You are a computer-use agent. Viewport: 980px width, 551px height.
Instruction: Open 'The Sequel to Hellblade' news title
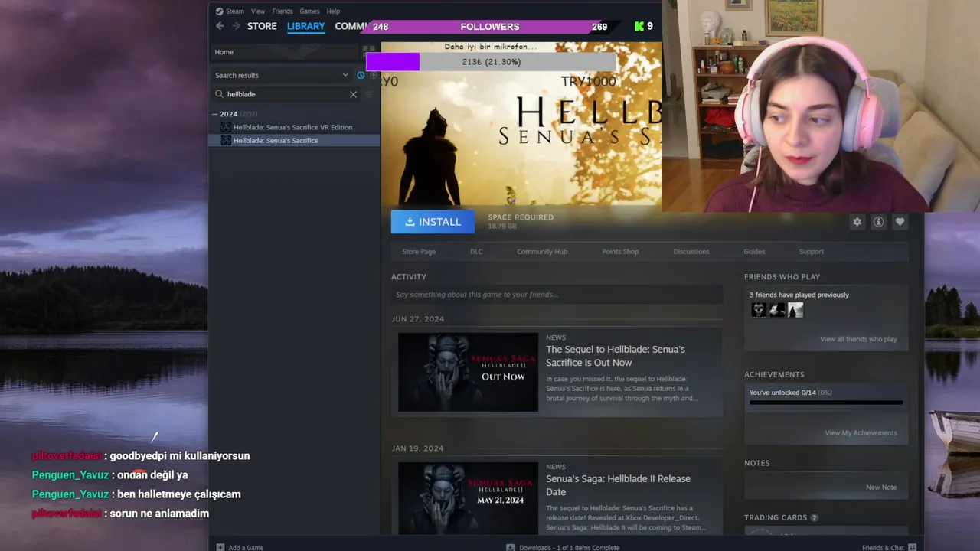tap(616, 356)
